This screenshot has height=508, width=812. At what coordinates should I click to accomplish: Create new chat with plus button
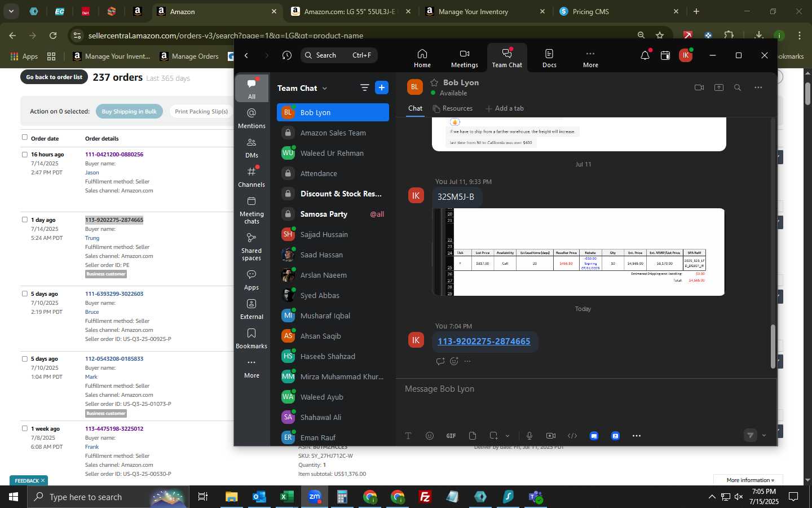pos(382,87)
